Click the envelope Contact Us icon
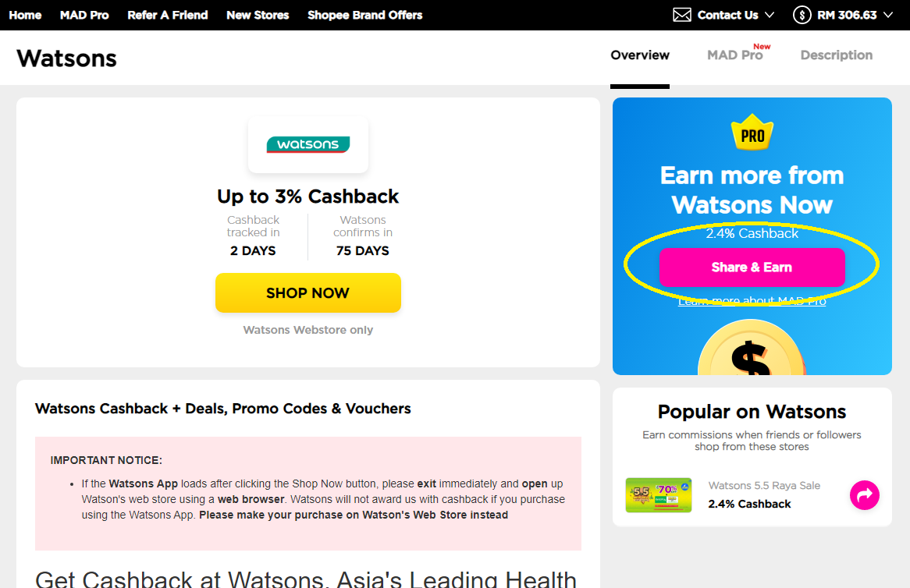 tap(682, 15)
